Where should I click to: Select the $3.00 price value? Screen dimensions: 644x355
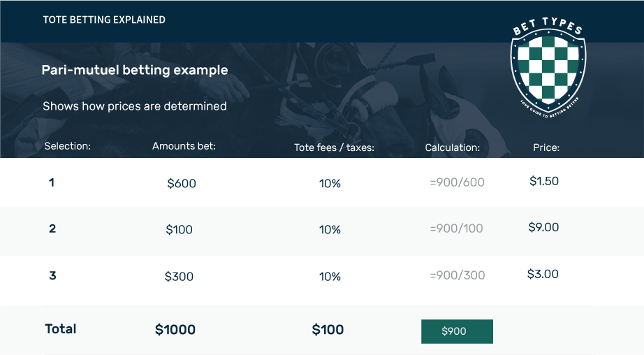tap(543, 274)
